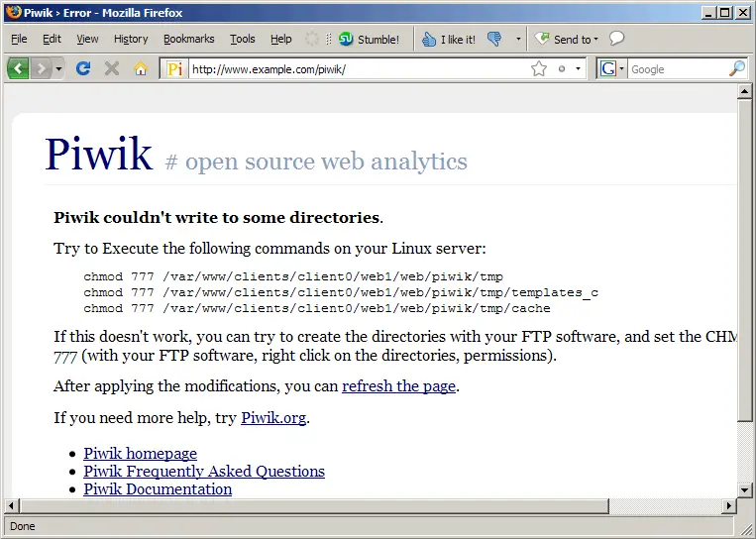The image size is (756, 539).
Task: Click the large 'Piwik' heading
Action: pyautogui.click(x=99, y=154)
